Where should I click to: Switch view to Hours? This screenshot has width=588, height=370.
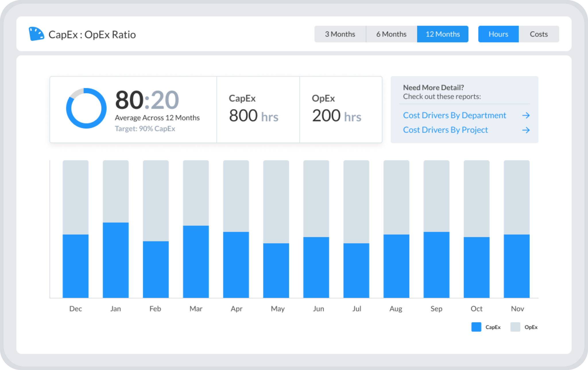point(498,34)
